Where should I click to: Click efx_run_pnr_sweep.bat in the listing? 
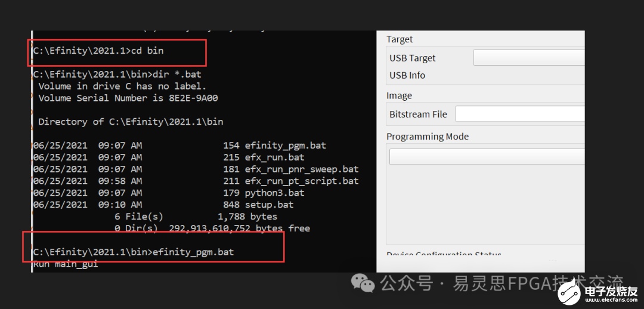(x=301, y=169)
